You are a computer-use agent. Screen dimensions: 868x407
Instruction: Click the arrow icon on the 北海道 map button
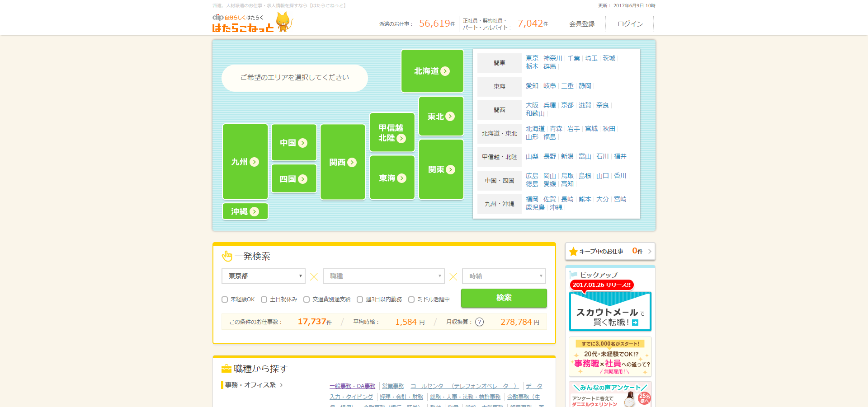click(445, 70)
